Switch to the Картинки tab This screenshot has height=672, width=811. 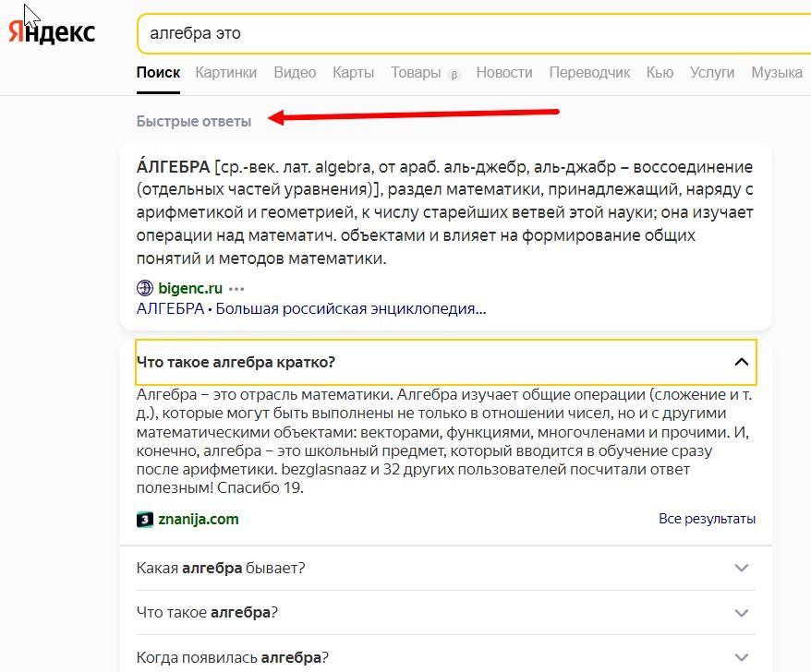coord(226,72)
